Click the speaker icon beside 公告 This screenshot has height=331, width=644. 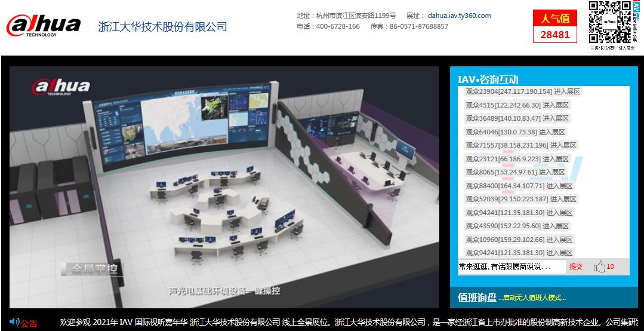coord(14,322)
